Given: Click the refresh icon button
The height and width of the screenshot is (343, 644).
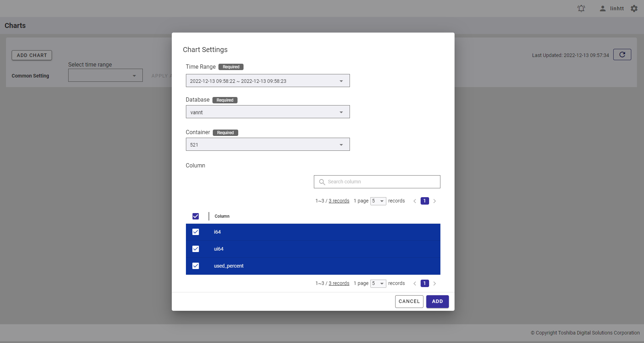Looking at the screenshot, I should click(622, 55).
